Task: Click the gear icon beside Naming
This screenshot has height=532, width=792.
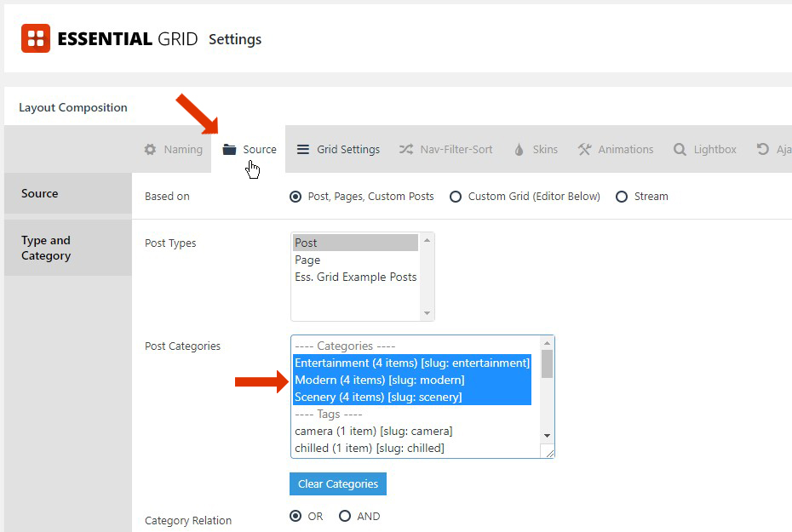Action: tap(150, 150)
